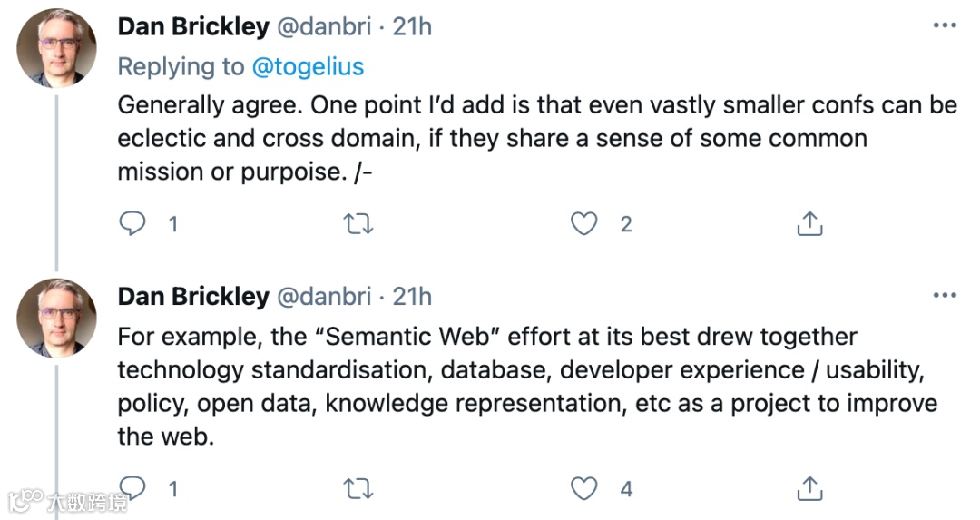The image size is (980, 520).
Task: Reply to the Semantic Web tweet
Action: click(x=132, y=488)
